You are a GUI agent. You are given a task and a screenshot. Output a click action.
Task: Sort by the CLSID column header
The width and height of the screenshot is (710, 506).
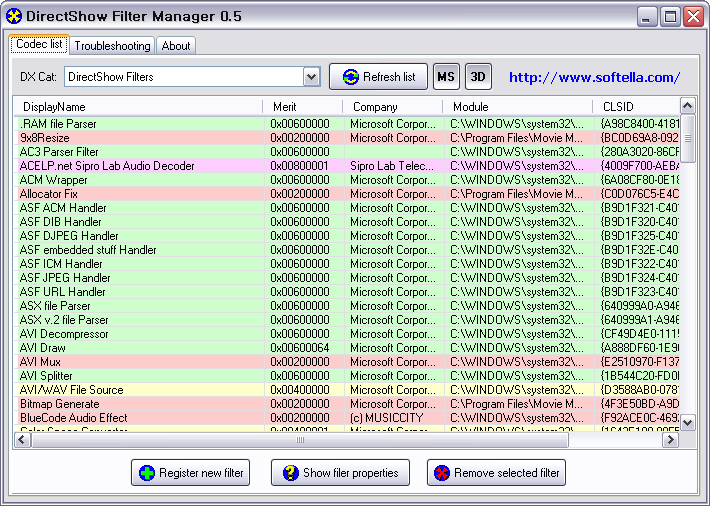(637, 107)
